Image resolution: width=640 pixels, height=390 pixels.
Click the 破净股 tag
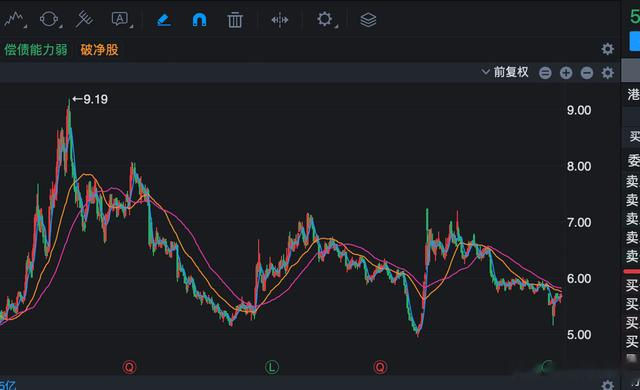100,50
